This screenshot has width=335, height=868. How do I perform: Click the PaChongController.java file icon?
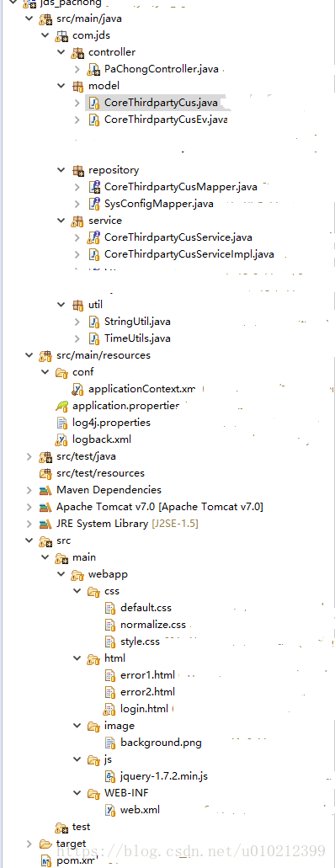click(93, 70)
